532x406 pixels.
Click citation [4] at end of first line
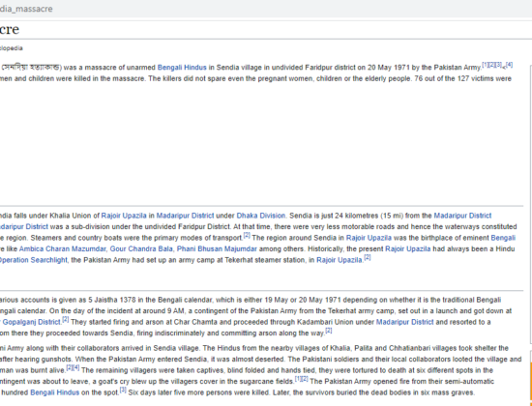click(509, 65)
